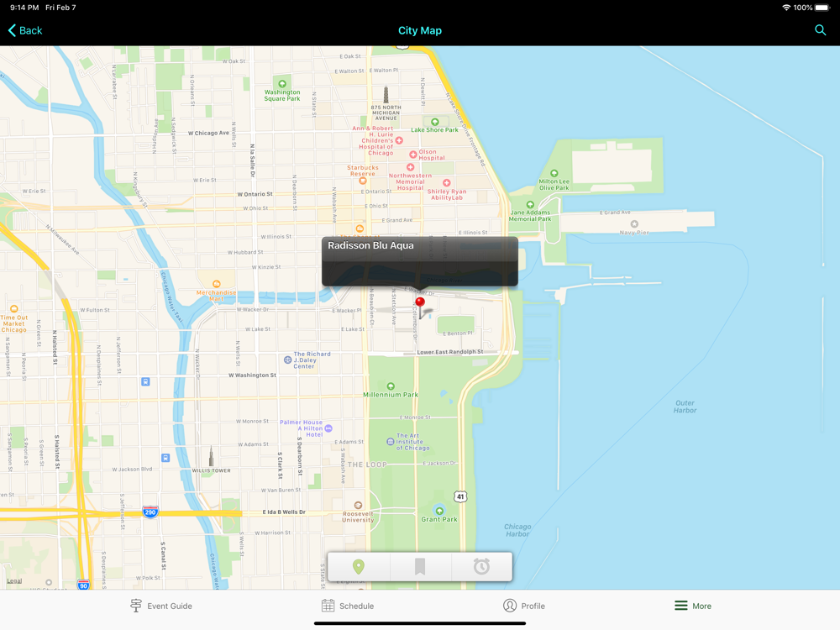
Task: Tap the Outer Harbor label
Action: pyautogui.click(x=685, y=407)
